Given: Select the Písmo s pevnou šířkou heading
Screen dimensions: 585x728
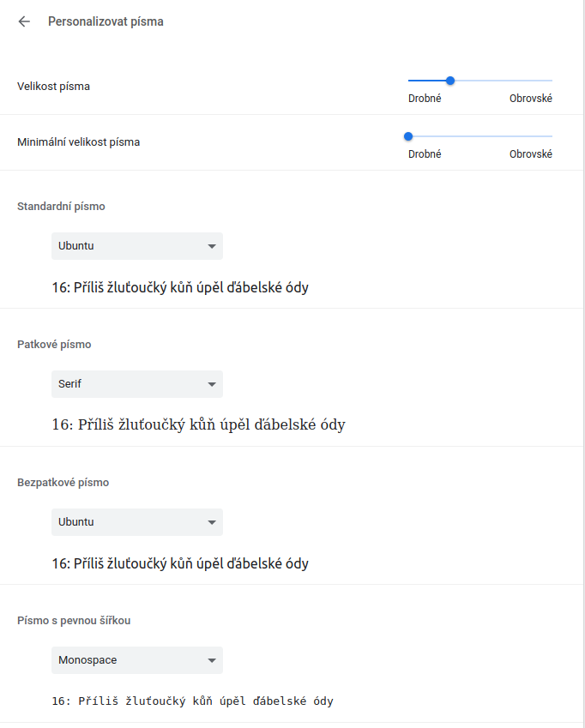Looking at the screenshot, I should (74, 620).
